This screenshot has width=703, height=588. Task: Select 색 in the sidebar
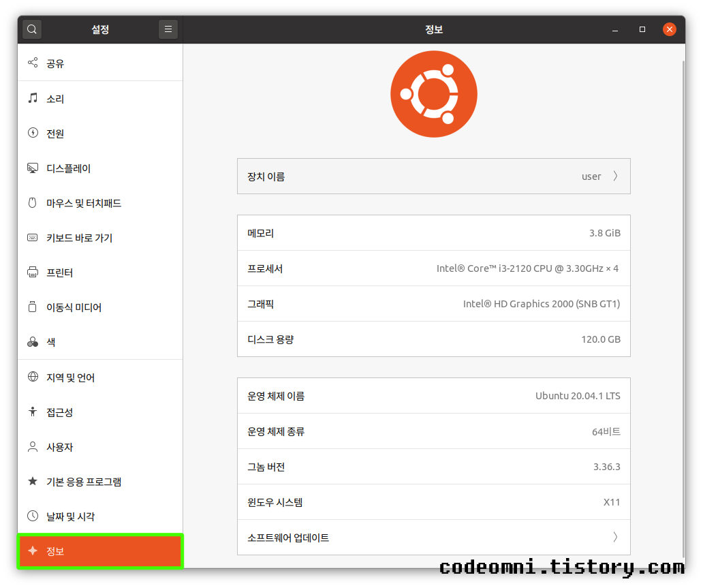coord(100,342)
